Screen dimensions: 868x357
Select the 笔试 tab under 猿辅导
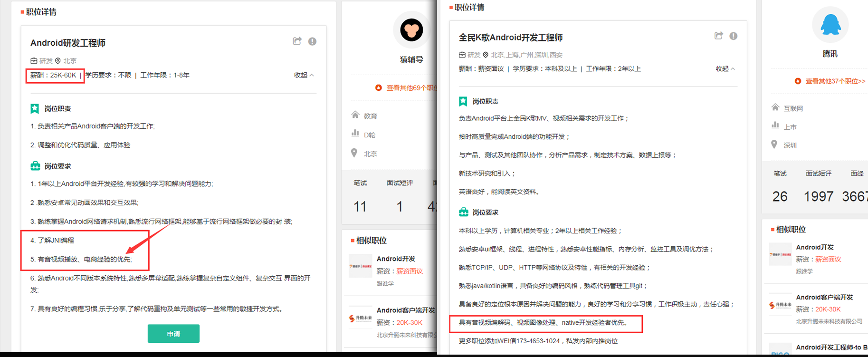360,183
